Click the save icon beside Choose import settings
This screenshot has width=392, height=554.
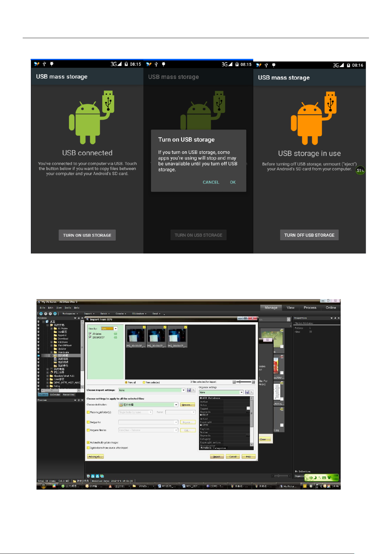pyautogui.click(x=189, y=390)
